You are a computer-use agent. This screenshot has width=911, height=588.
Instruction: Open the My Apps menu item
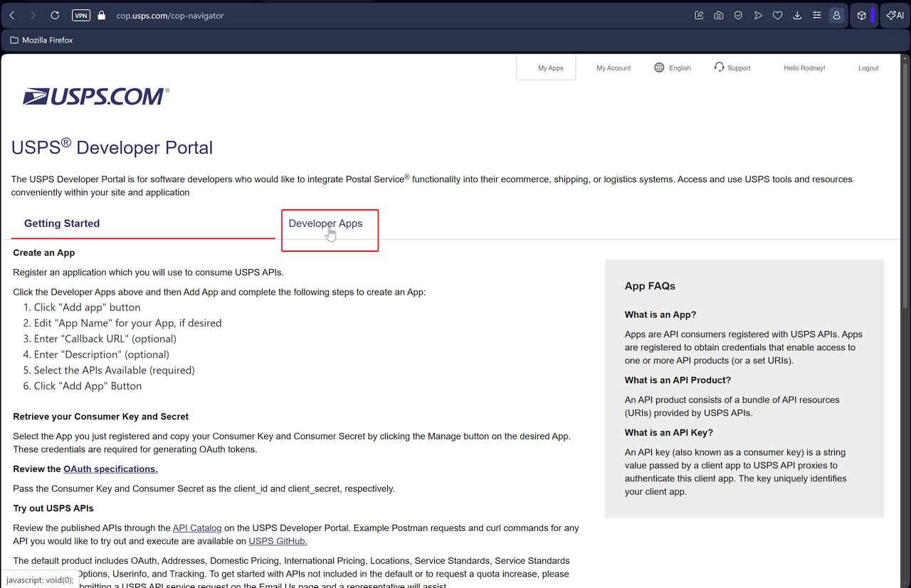(x=550, y=68)
